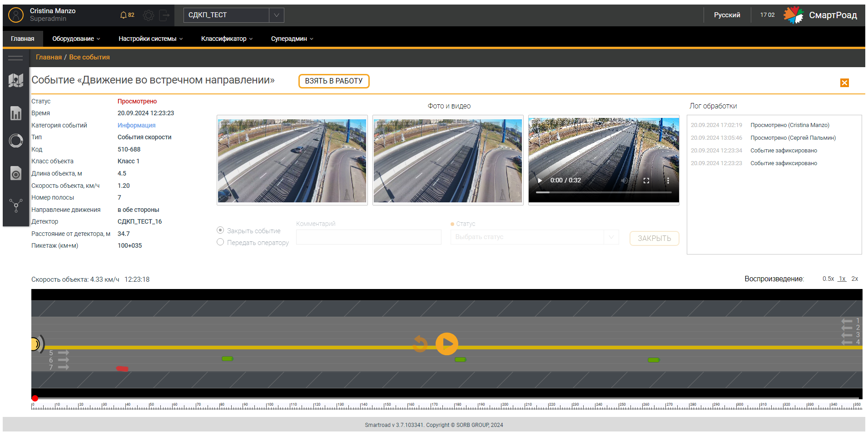Select the green vehicle near 80 m
The image size is (868, 436).
point(227,358)
